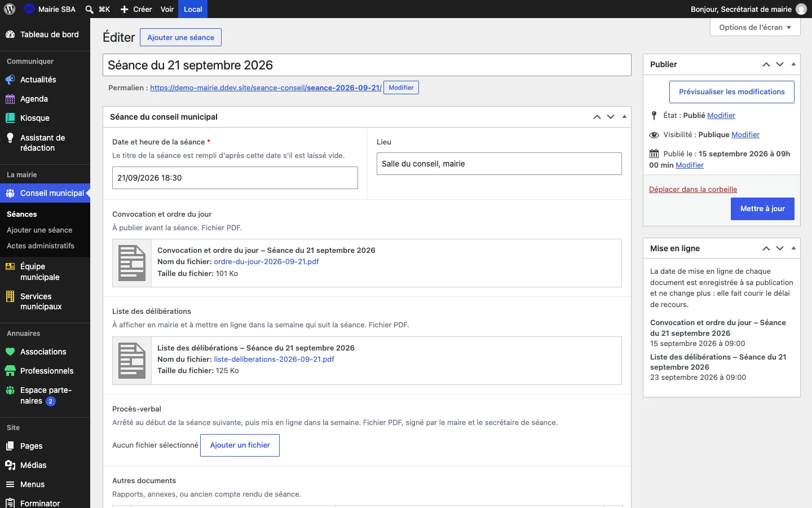
Task: Click the Ajouter une séance button beside Éditer
Action: pyautogui.click(x=181, y=37)
